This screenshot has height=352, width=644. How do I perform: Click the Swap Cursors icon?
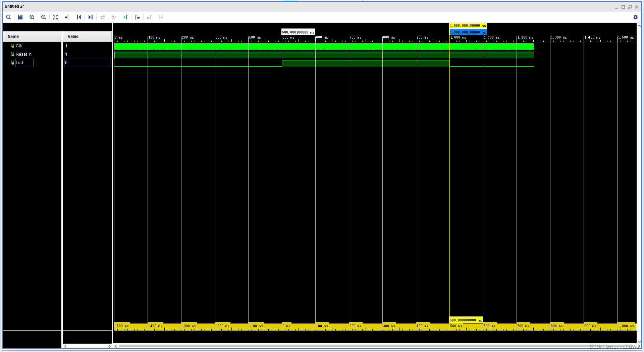(x=161, y=17)
